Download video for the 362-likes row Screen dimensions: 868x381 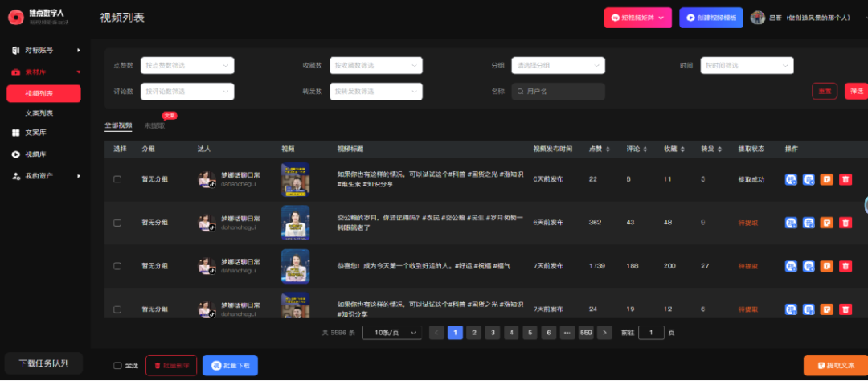pos(791,223)
